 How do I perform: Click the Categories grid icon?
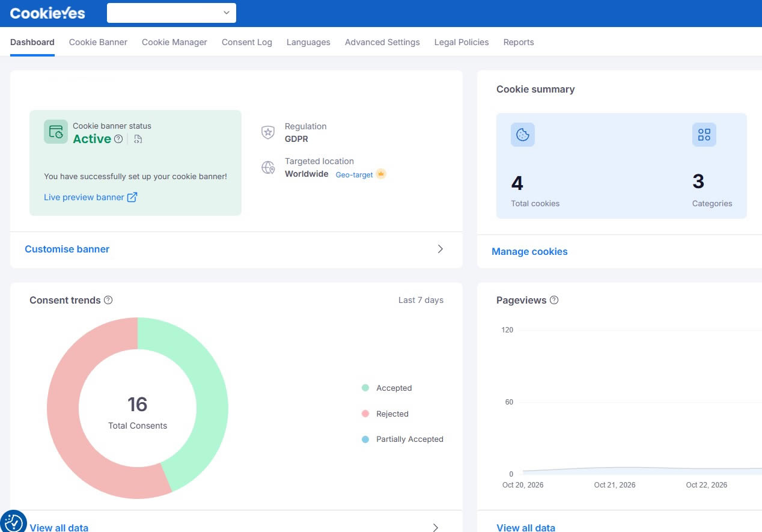pos(704,135)
